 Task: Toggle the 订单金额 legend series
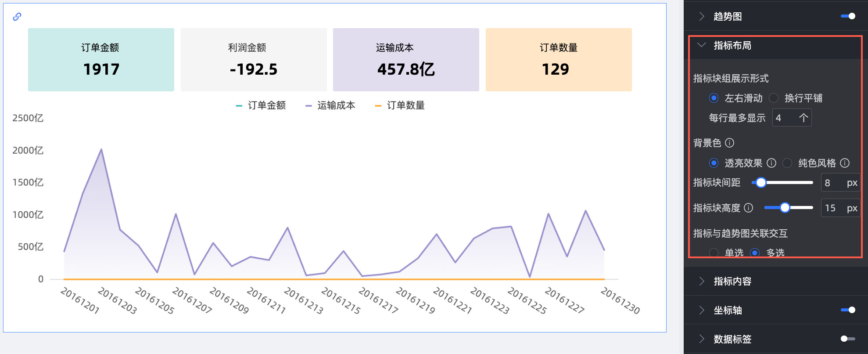click(261, 105)
